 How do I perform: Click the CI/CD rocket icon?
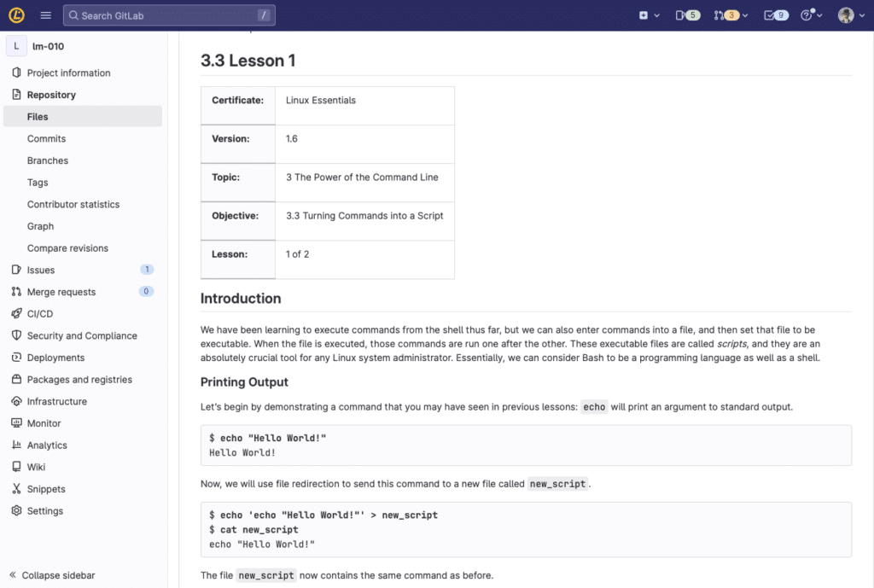coord(16,313)
